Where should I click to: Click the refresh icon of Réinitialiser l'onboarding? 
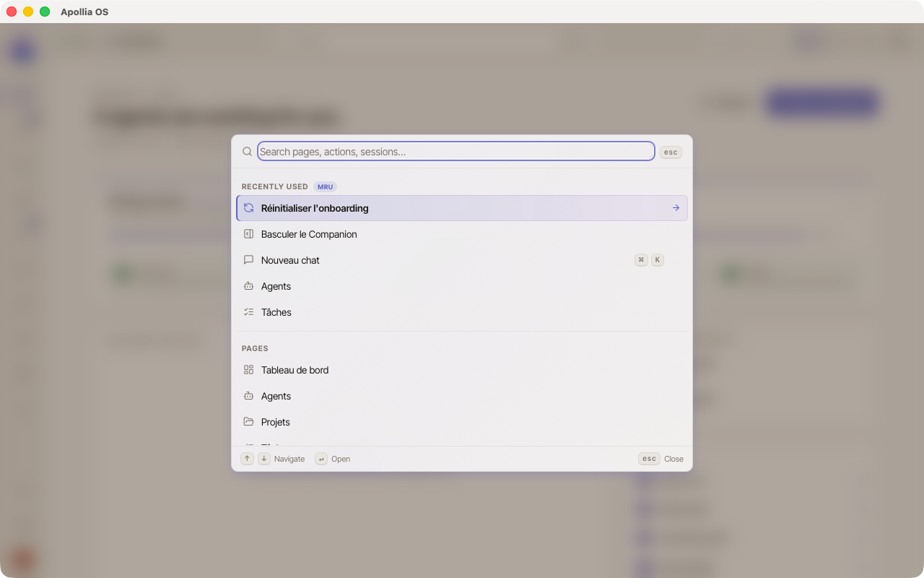tap(248, 208)
